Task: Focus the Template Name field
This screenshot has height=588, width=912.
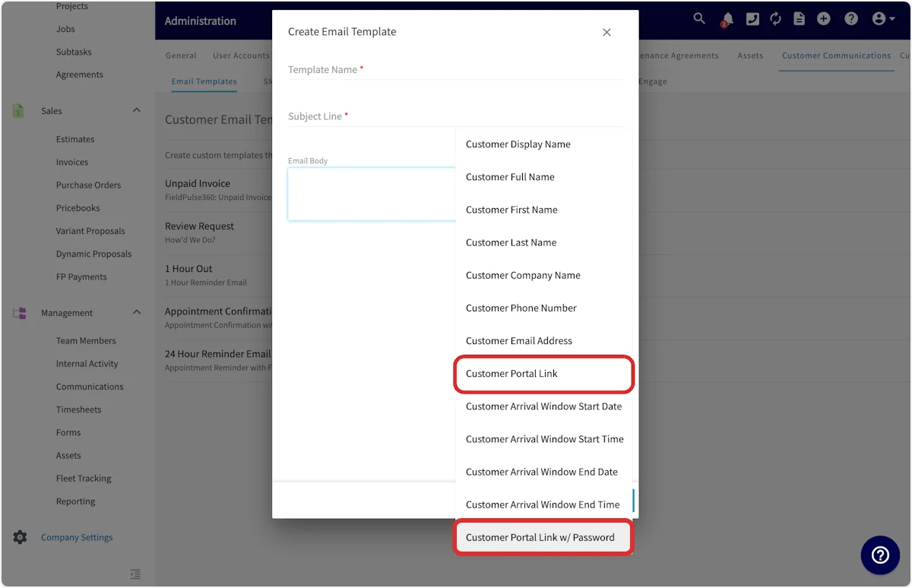Action: coord(455,69)
